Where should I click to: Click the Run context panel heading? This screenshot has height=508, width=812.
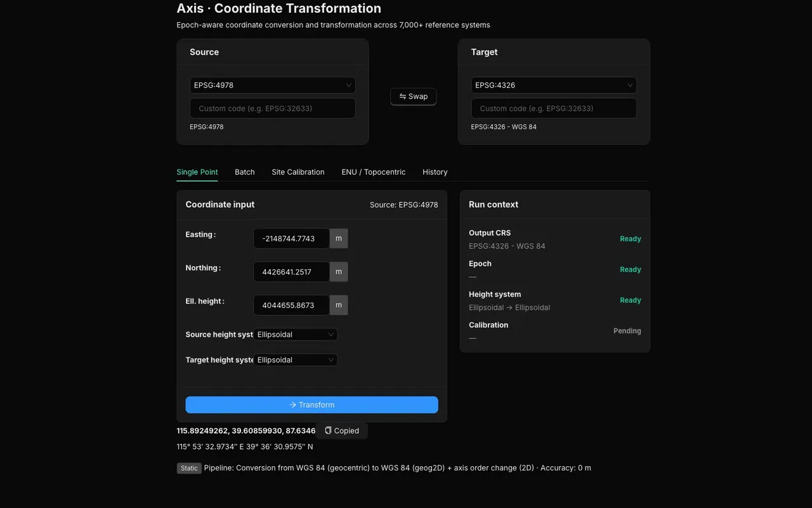[x=494, y=204]
